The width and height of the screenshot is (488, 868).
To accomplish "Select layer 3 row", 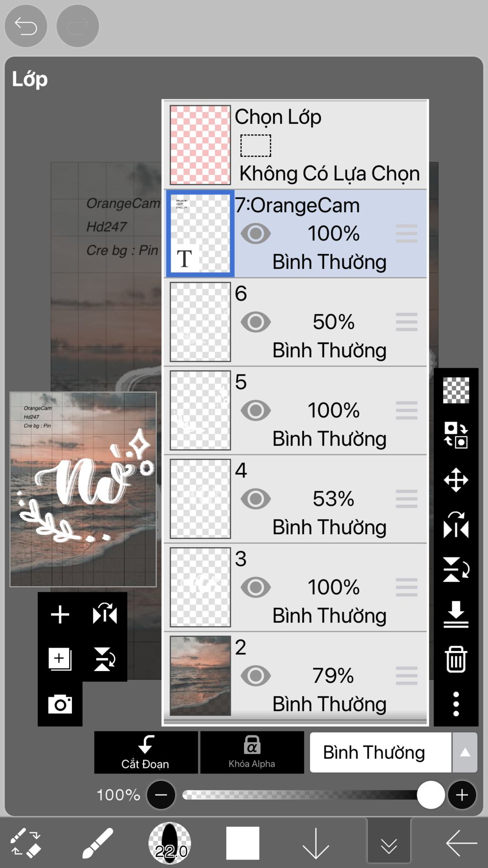I will 295,588.
